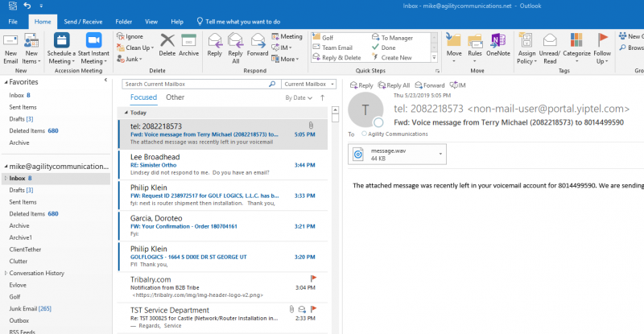Select the Junk Email folder
Screen dimensions: 644x334
point(31,308)
